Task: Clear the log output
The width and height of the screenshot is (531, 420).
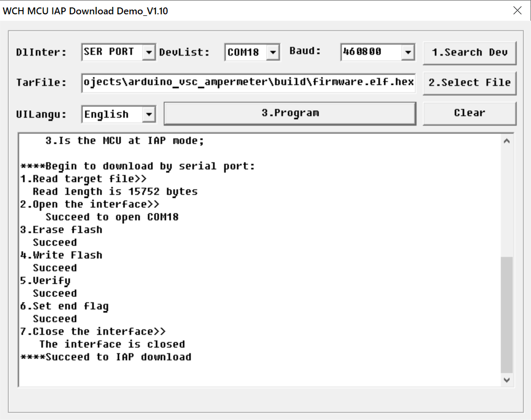Action: point(470,113)
